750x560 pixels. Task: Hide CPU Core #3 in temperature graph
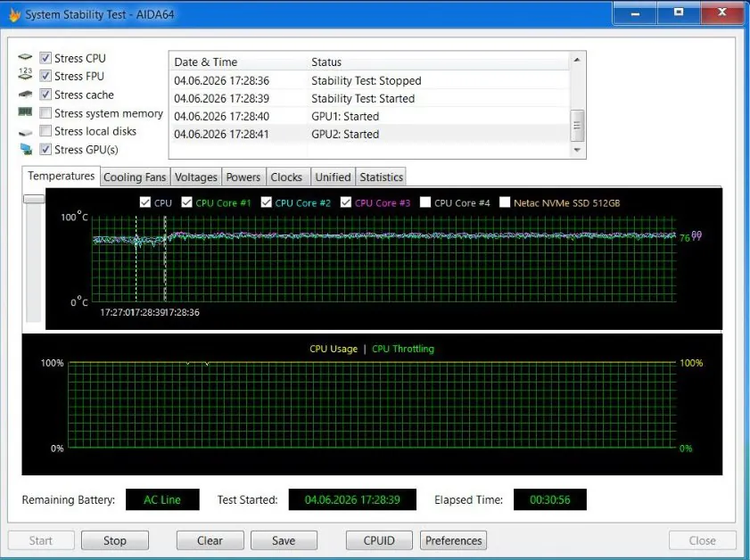346,202
